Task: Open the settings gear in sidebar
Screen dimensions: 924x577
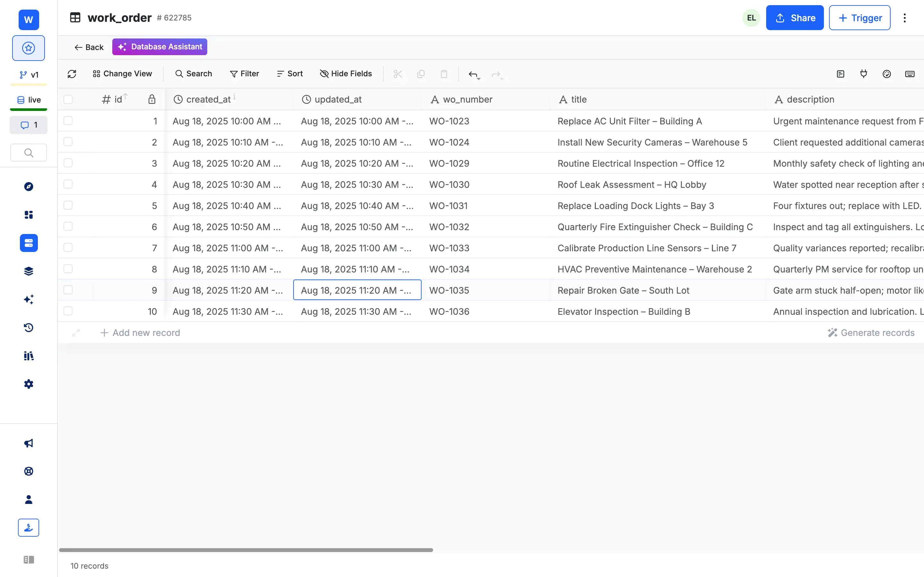Action: 29,384
